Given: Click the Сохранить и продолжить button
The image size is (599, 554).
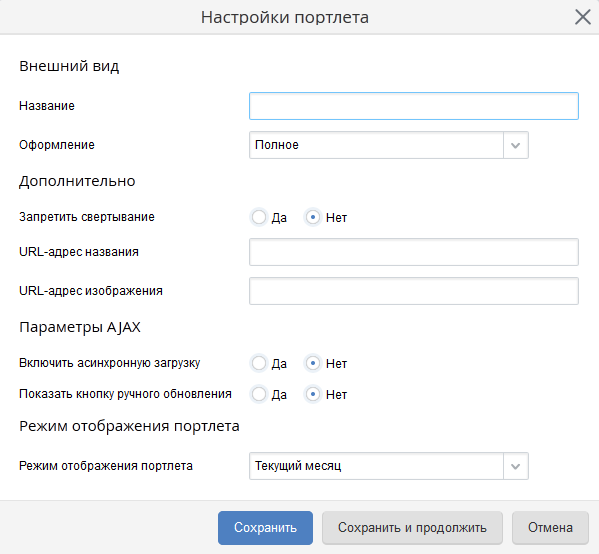Looking at the screenshot, I should 412,528.
